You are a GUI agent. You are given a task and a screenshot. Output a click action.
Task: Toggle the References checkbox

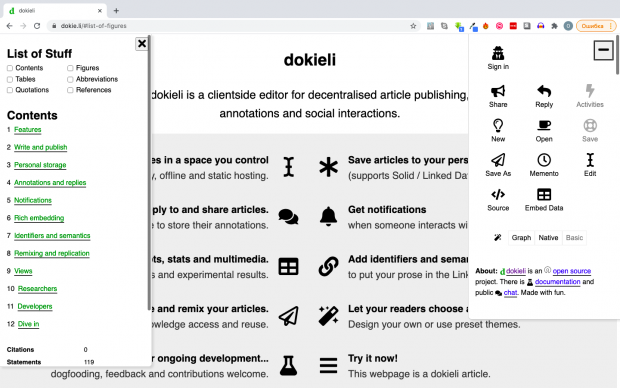pyautogui.click(x=70, y=90)
